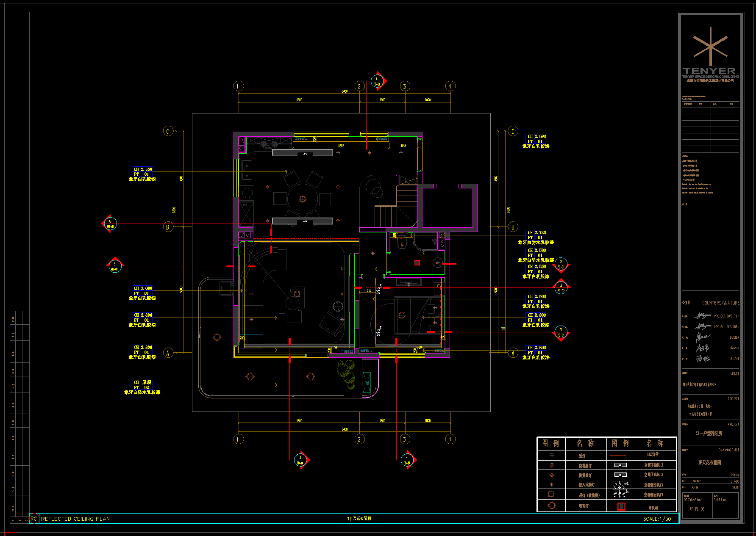Click the AUDIT label in title block
This screenshot has height=536, width=756.
point(734,359)
